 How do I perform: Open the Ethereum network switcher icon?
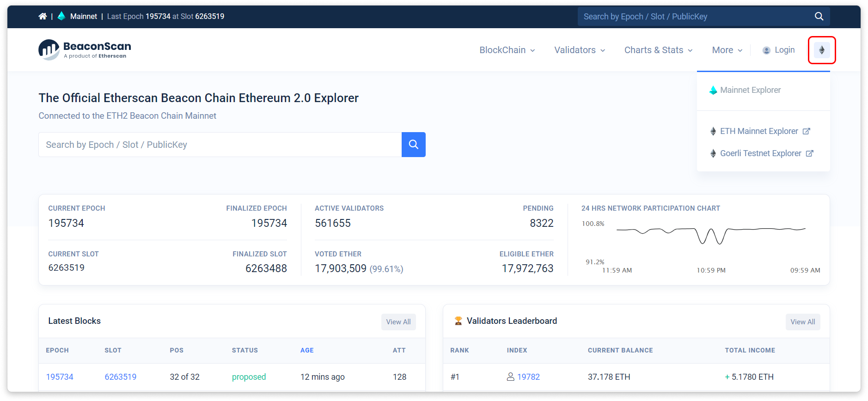(x=821, y=50)
